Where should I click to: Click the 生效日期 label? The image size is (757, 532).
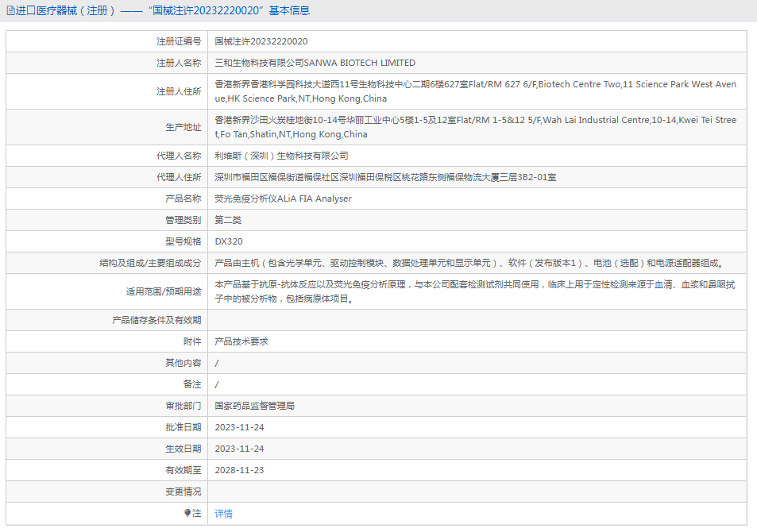tap(183, 449)
